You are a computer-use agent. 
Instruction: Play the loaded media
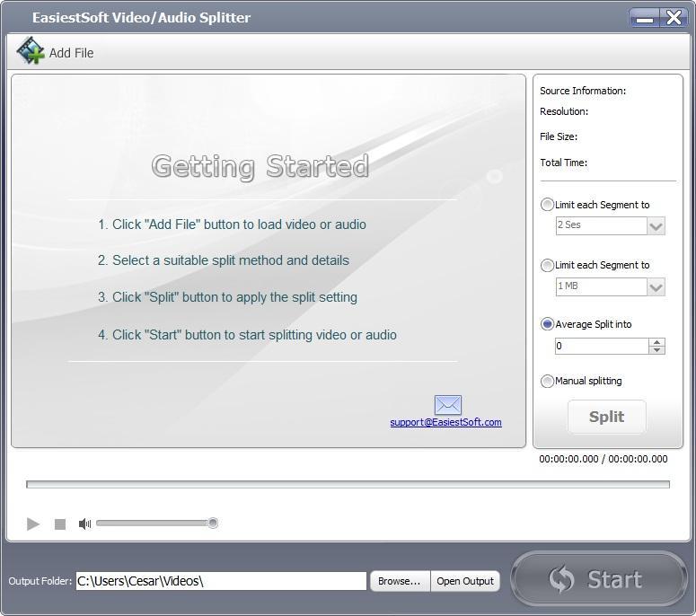tap(33, 524)
